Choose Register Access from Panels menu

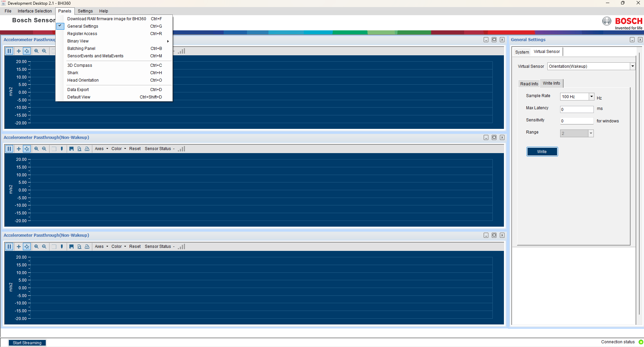point(114,34)
